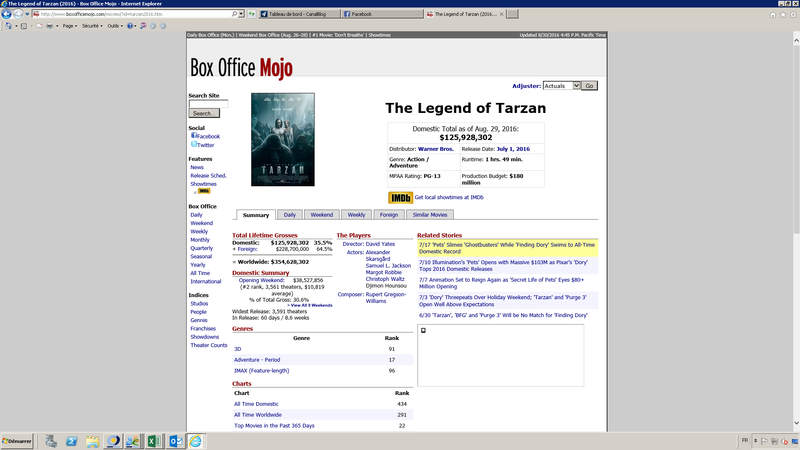Go back using the browser Back arrow
This screenshot has width=800, height=450.
click(x=7, y=14)
